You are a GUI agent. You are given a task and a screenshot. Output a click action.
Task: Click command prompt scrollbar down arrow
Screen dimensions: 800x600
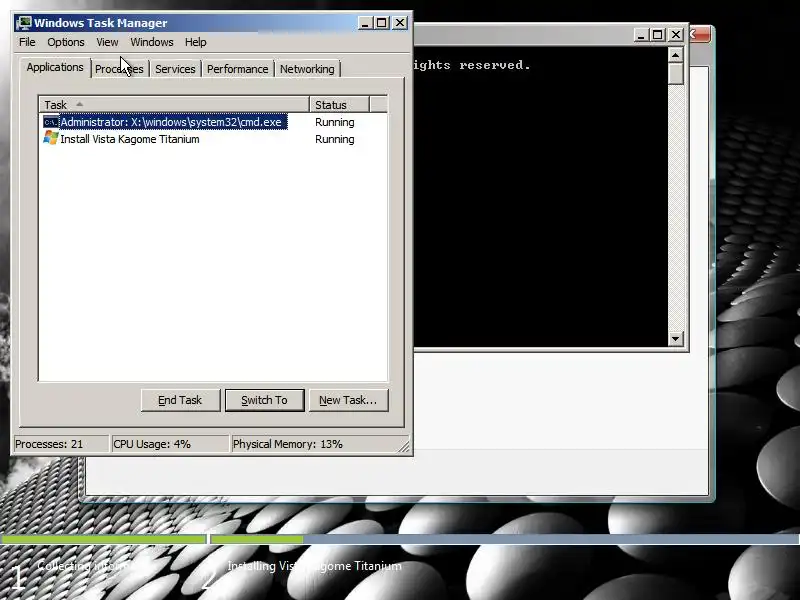tap(676, 338)
